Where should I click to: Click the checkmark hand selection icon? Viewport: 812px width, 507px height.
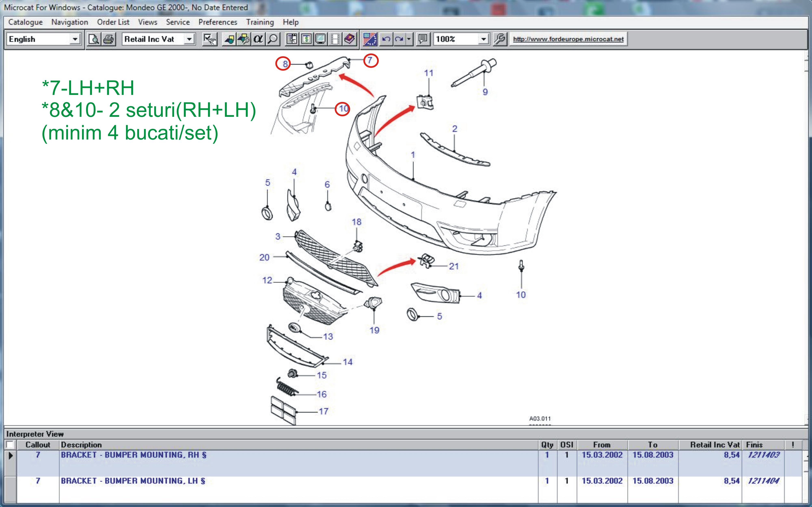tap(210, 39)
